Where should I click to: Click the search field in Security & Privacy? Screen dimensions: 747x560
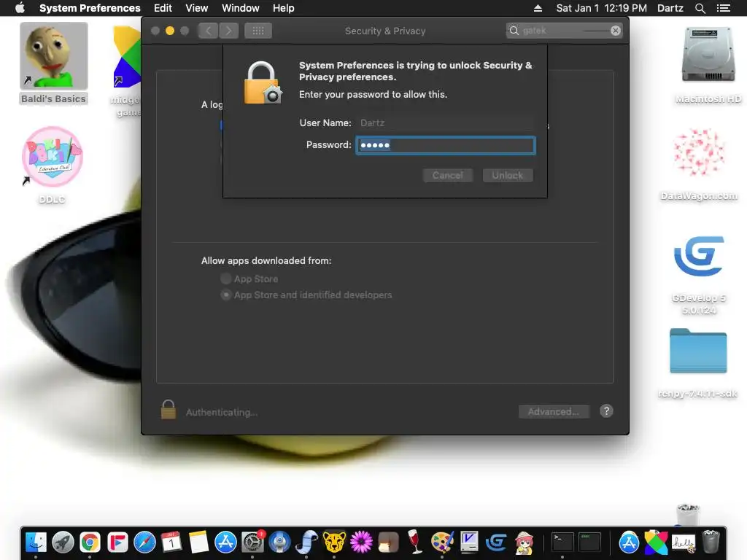tap(564, 31)
